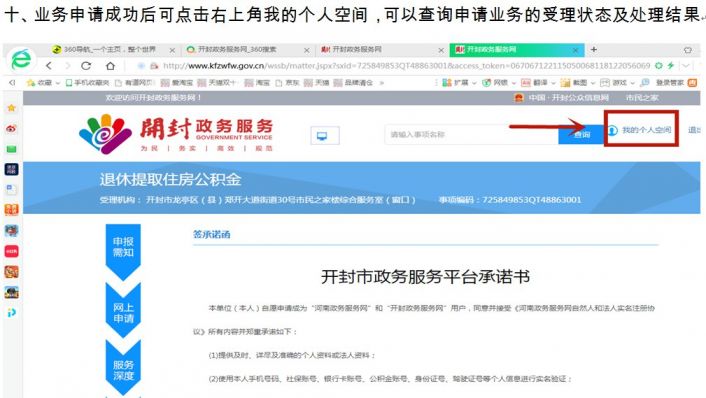706x398 pixels.
Task: Open the 扩展 extensions dropdown
Action: click(459, 83)
